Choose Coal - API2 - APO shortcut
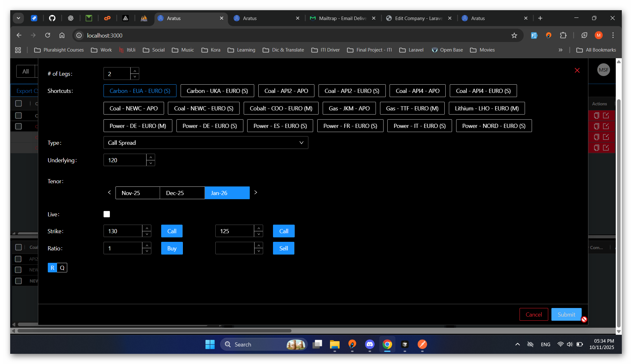 (x=286, y=91)
